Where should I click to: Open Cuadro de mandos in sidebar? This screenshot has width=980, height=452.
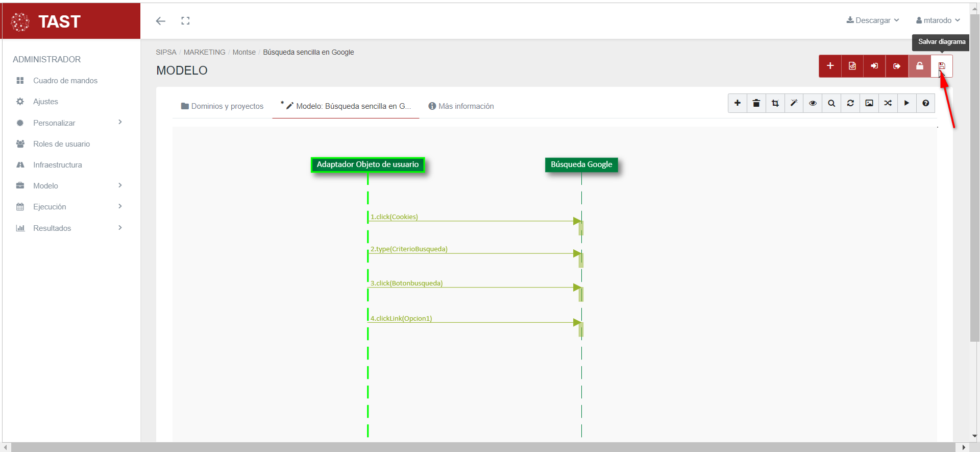click(65, 81)
